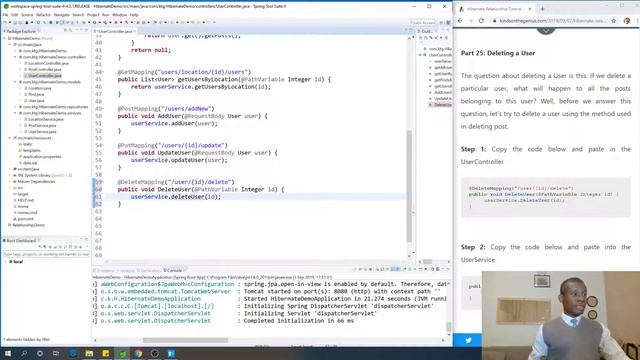Select the UserController.java editor tab
The width and height of the screenshot is (640, 360).
[x=115, y=31]
